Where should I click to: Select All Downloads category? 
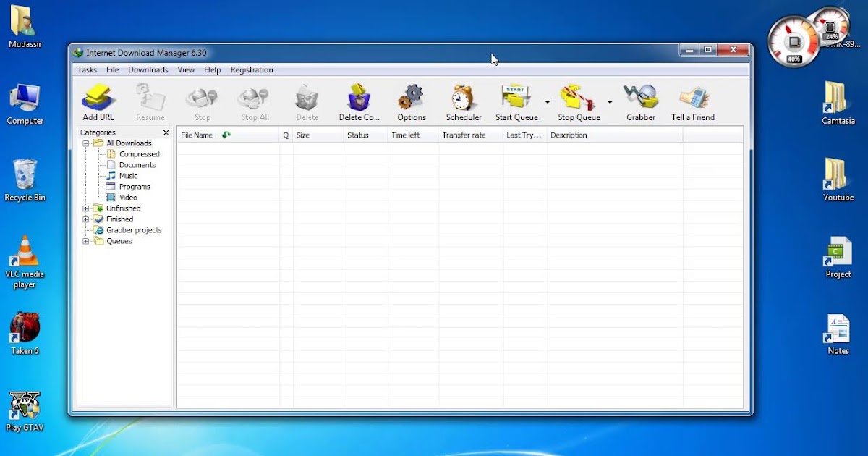click(129, 143)
